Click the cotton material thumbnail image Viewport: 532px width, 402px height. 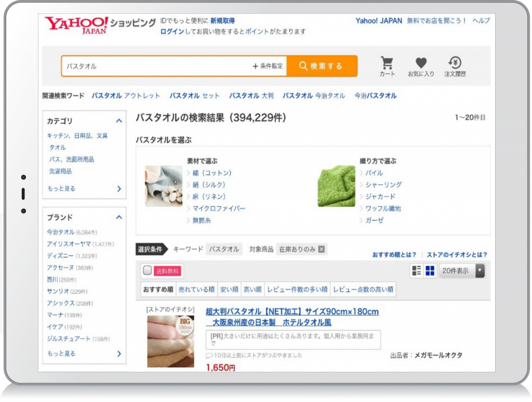(163, 186)
